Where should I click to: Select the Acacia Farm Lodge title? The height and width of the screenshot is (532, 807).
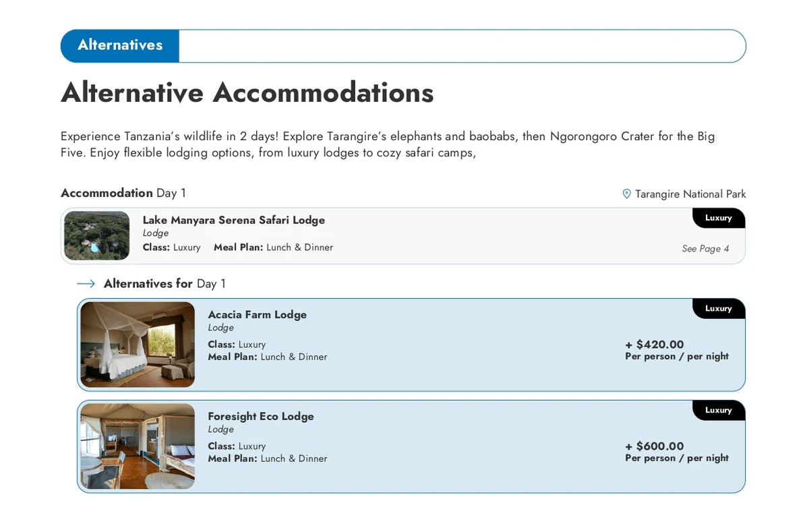[257, 314]
